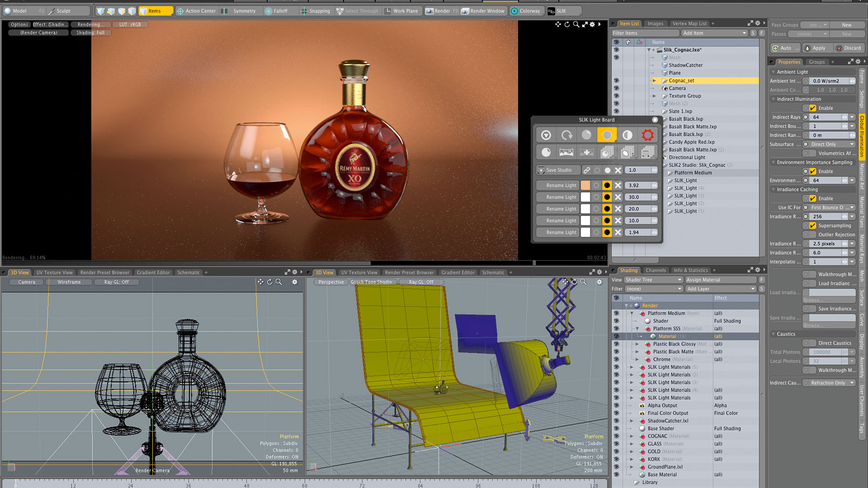Open the Shader Tree view dropdown

tap(653, 280)
